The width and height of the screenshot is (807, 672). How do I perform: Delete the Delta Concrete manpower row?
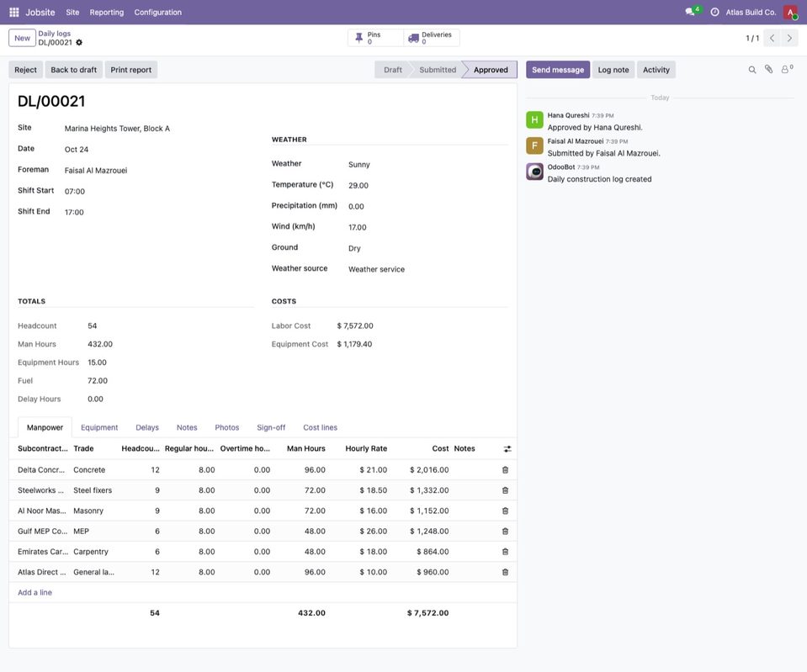505,470
